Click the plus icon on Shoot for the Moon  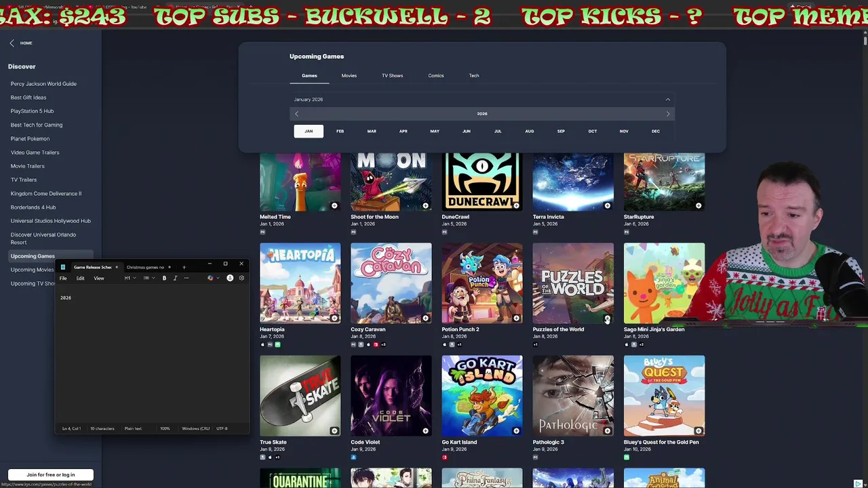tap(425, 205)
